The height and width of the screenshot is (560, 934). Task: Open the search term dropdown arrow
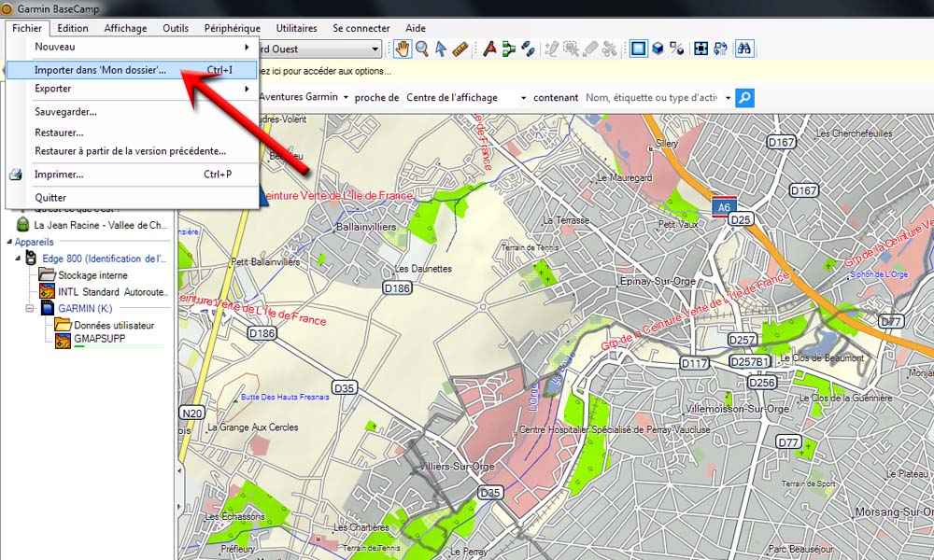pos(728,98)
